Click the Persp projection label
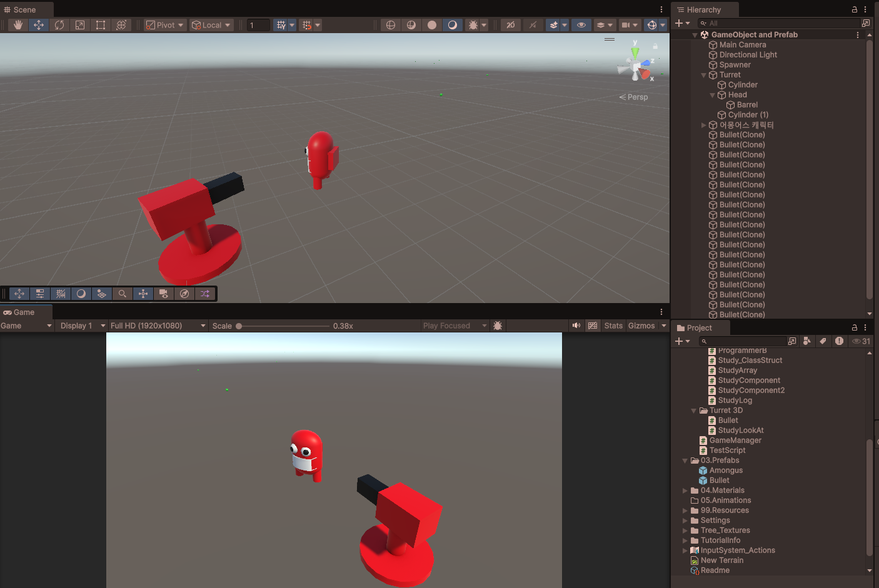The width and height of the screenshot is (879, 588). click(634, 97)
